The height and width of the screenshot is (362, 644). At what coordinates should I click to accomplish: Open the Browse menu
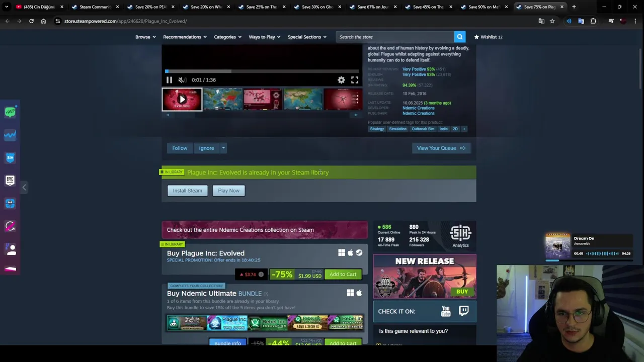click(145, 37)
